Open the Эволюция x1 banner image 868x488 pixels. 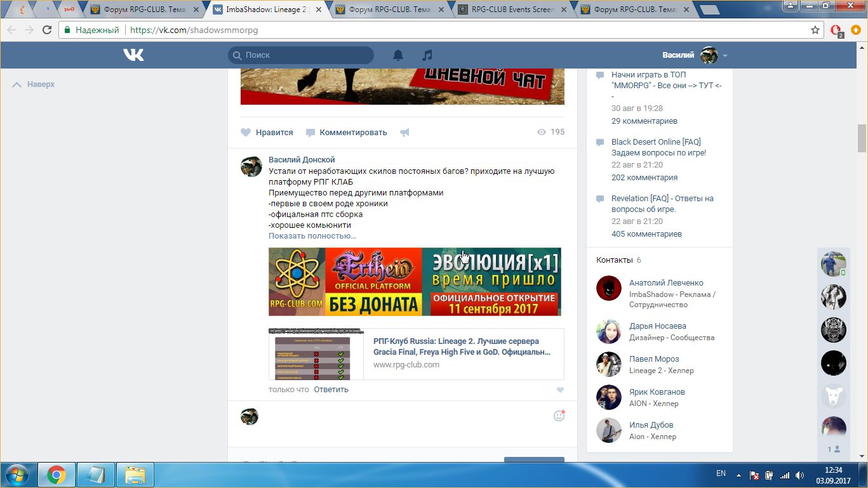pos(415,282)
